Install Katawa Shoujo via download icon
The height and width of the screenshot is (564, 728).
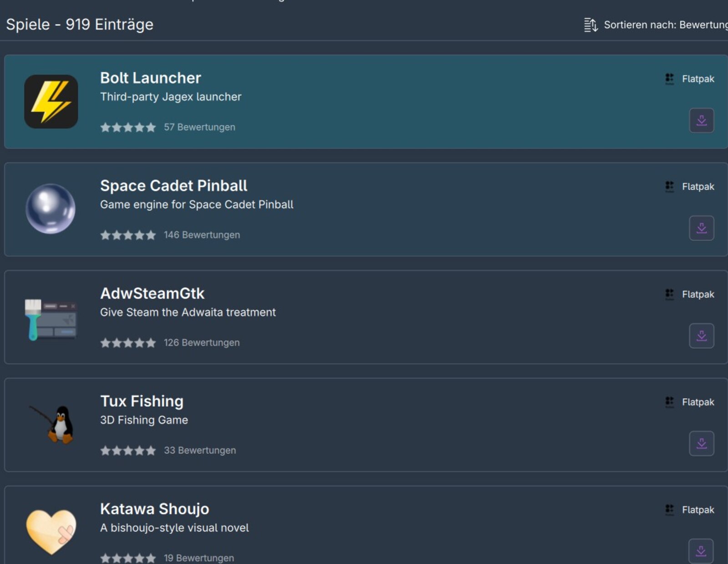click(701, 551)
